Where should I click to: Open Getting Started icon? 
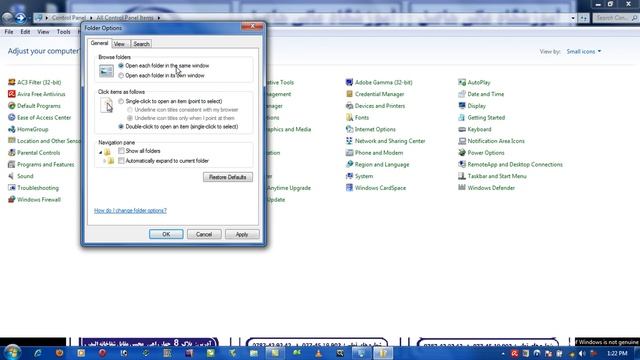(x=462, y=118)
